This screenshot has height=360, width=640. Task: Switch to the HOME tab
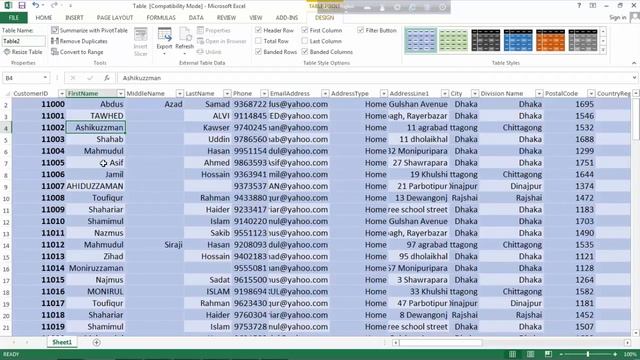[44, 18]
